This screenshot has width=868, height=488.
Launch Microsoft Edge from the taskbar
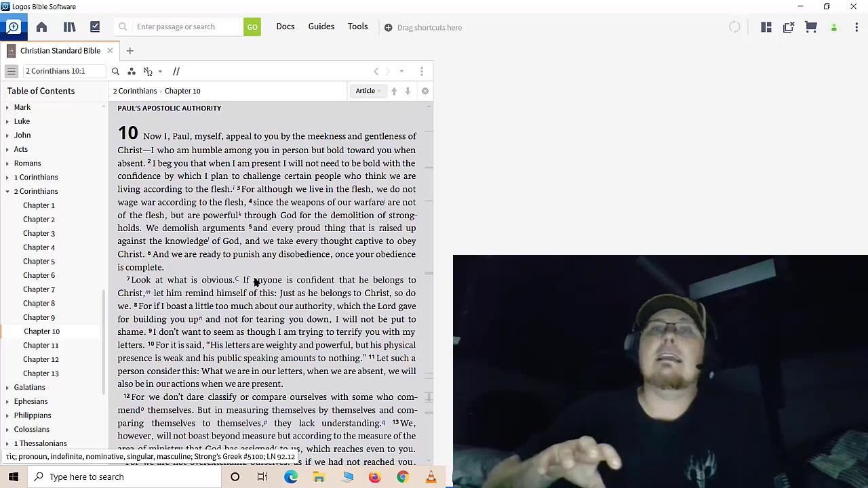point(291,477)
